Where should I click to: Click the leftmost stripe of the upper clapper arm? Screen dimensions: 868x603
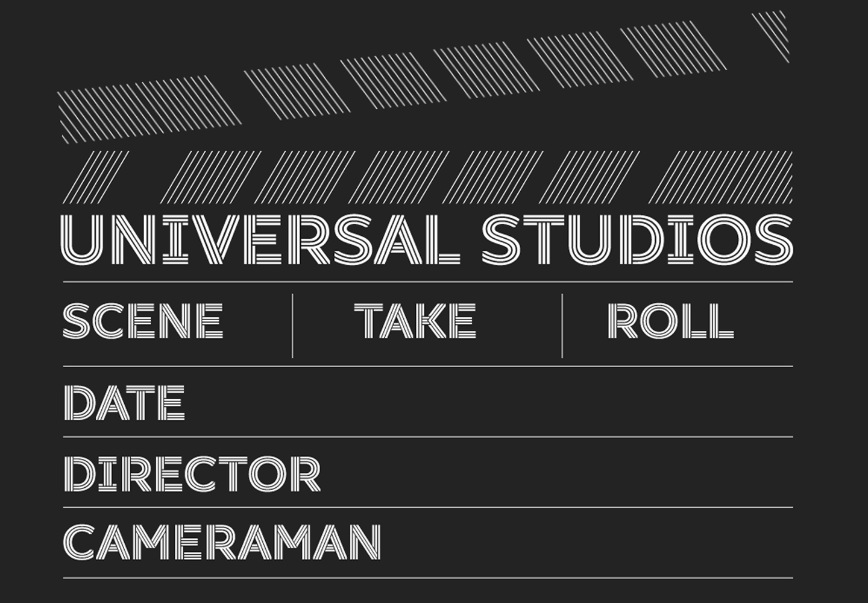point(148,107)
